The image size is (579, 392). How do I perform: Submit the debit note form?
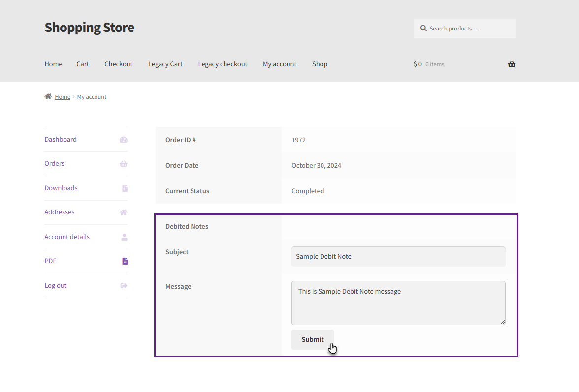[x=312, y=340]
